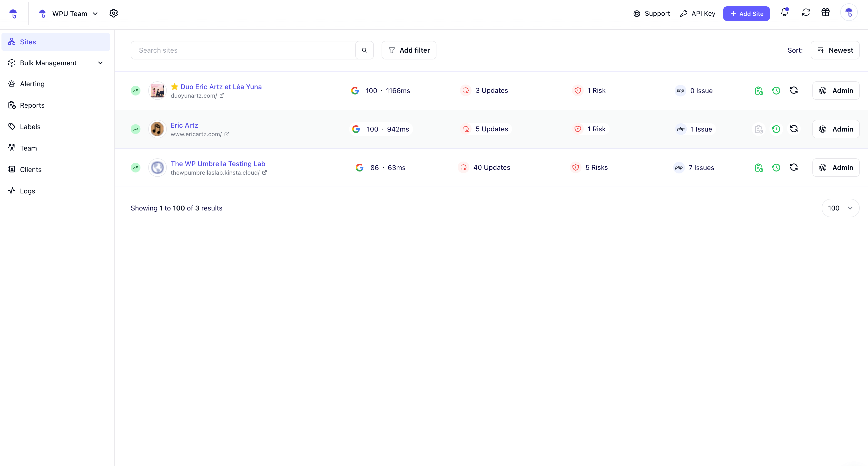868x466 pixels.
Task: Click the refresh icon in top header
Action: click(806, 13)
